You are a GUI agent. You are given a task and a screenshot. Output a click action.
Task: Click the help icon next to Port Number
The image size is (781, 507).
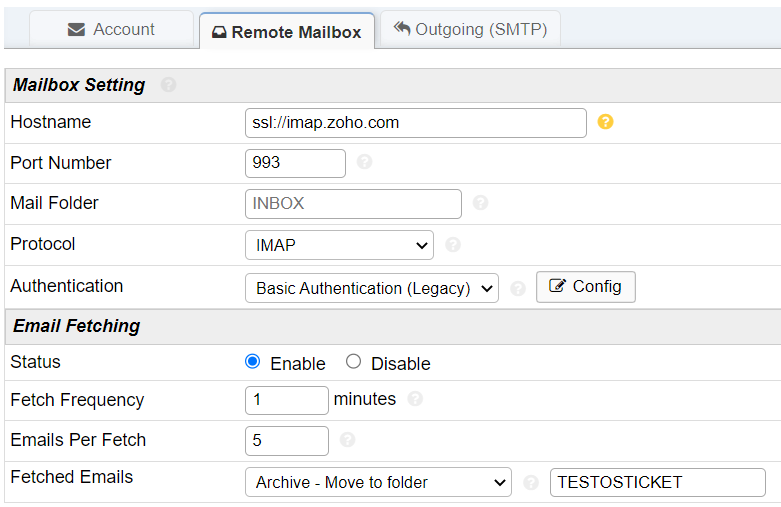point(364,162)
